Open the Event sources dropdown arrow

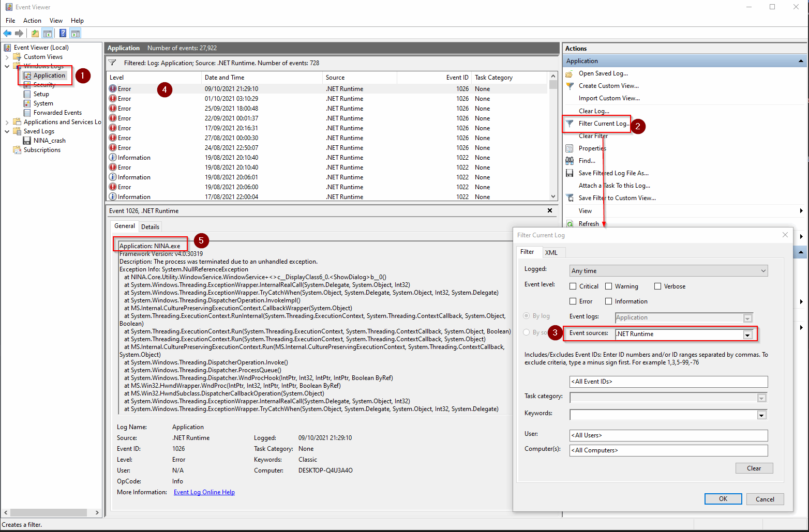tap(747, 335)
